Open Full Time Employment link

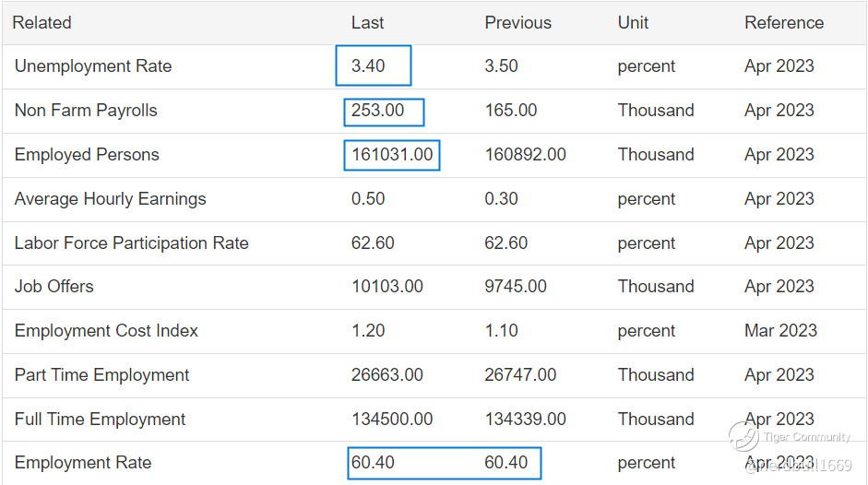100,420
